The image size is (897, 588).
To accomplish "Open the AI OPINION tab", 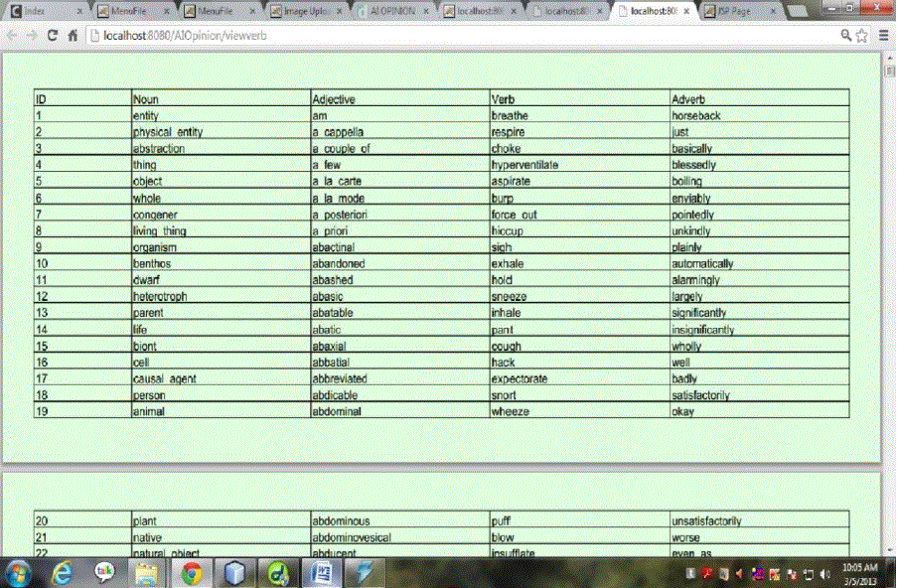I will point(394,11).
